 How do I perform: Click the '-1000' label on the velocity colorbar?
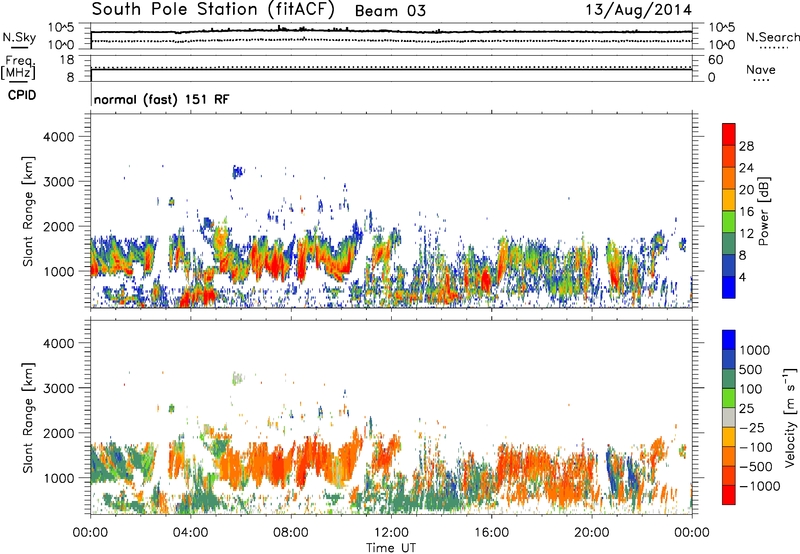coord(760,486)
